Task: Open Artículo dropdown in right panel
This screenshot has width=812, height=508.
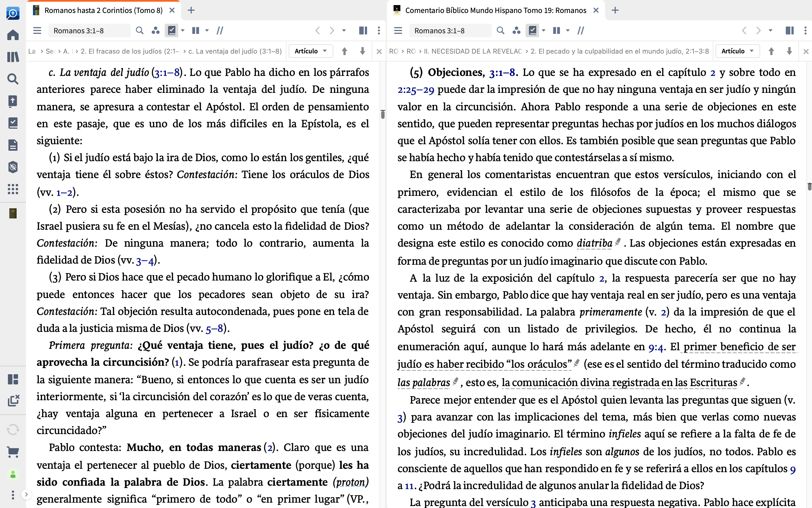Action: click(x=738, y=51)
